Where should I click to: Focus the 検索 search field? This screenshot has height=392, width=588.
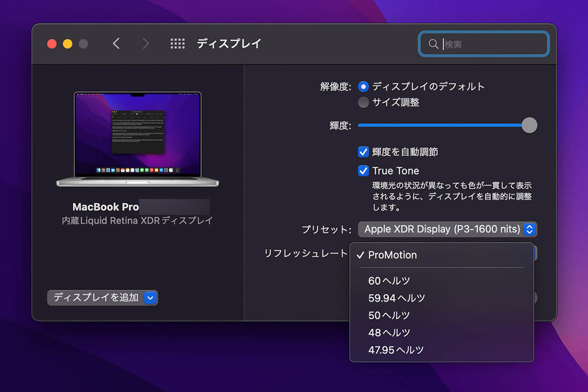click(x=484, y=44)
